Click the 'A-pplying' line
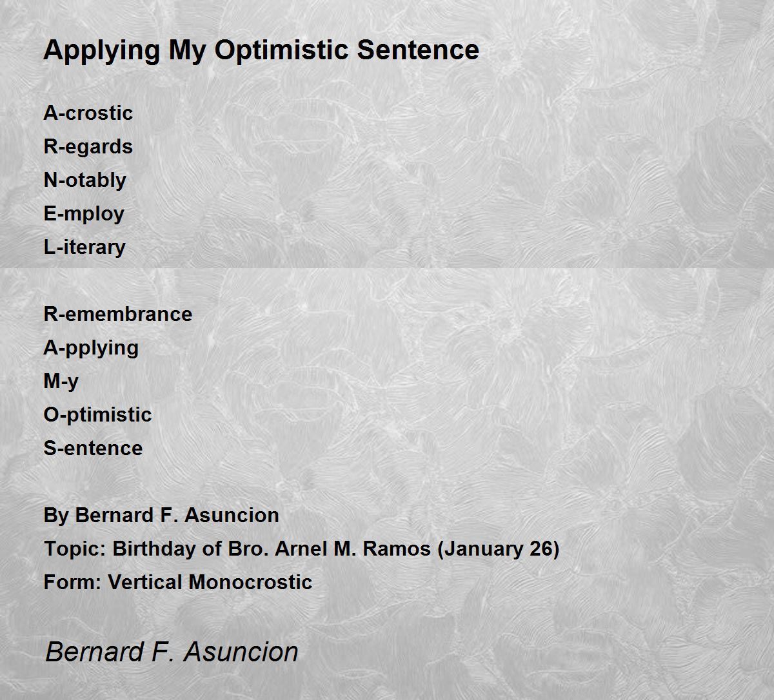Viewport: 774px width, 700px height. point(91,348)
